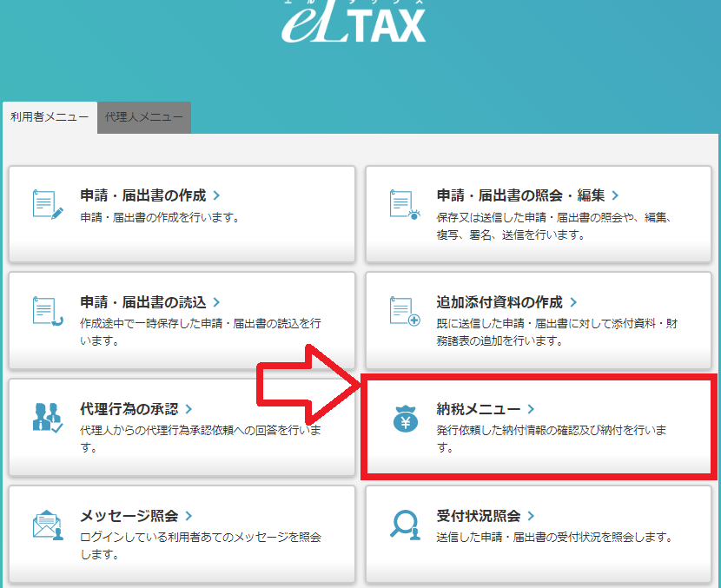Click the magnifier icon for 受付状況照会
The image size is (721, 588).
click(405, 525)
